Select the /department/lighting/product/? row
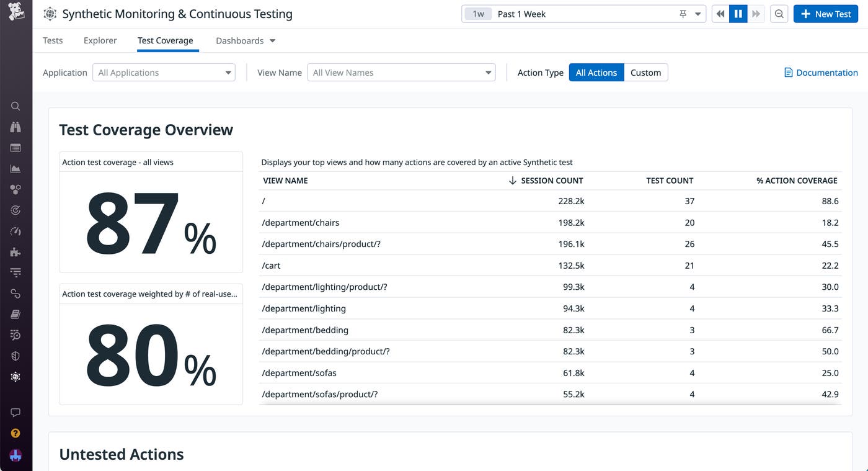This screenshot has height=471, width=868. (x=550, y=287)
